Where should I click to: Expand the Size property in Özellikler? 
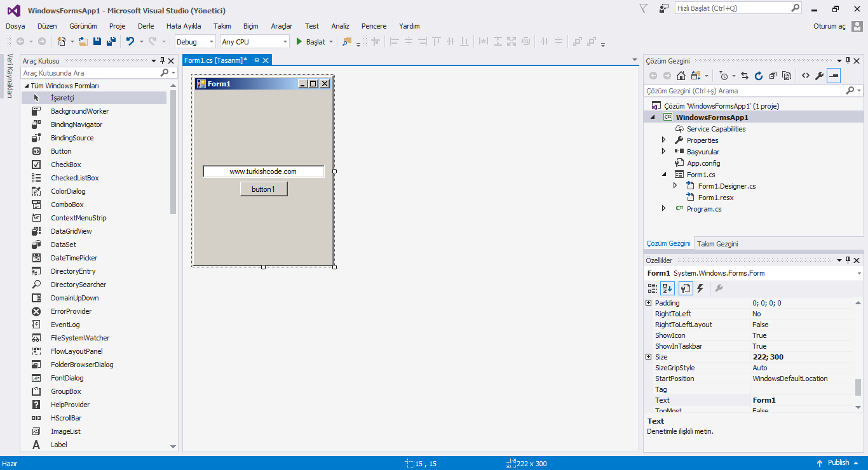point(649,357)
